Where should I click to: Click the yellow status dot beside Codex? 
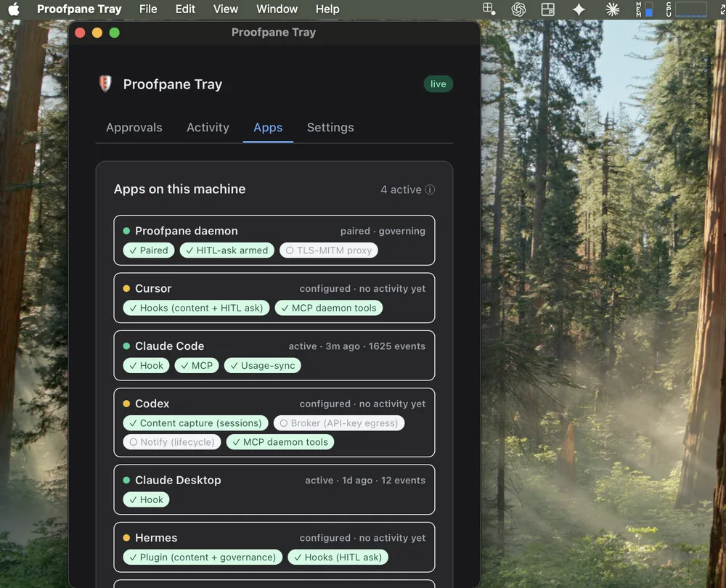coord(126,404)
